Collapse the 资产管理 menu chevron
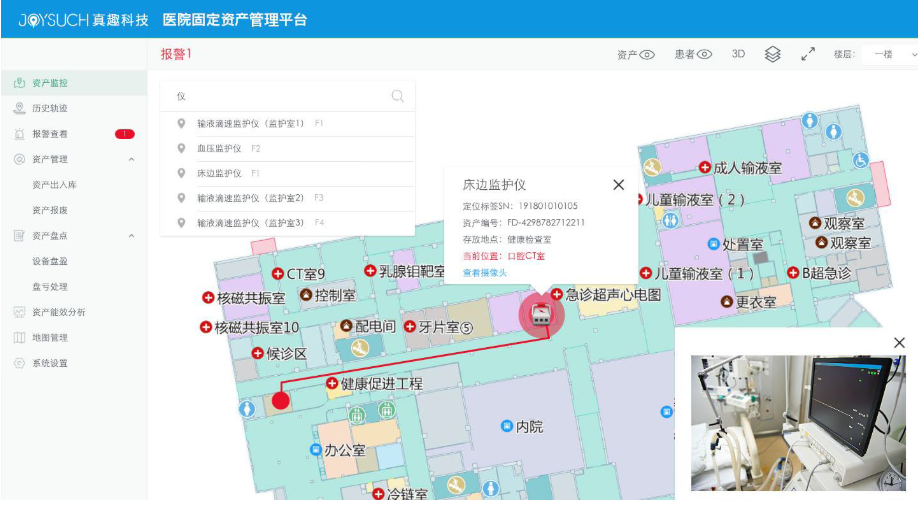This screenshot has width=919, height=505. tap(131, 159)
